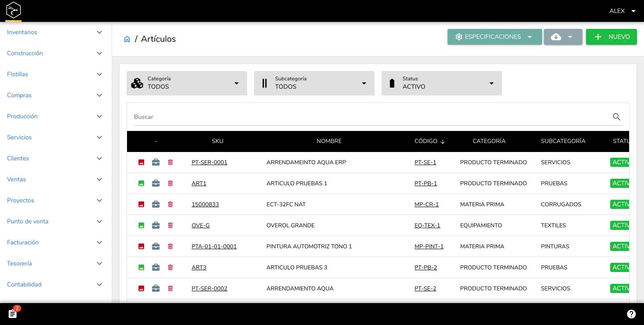Open briefcase icon for OVE-G row
644x325 pixels.
tap(156, 226)
